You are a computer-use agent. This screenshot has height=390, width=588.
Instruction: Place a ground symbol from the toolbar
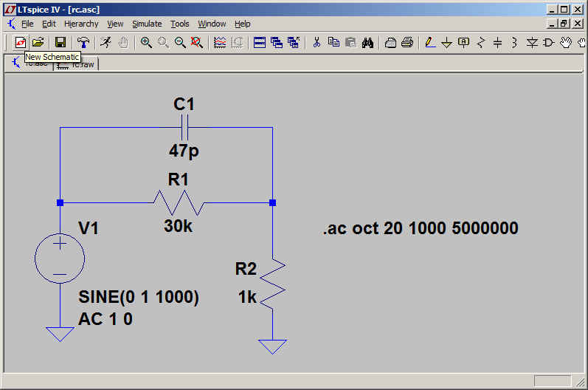(x=446, y=42)
